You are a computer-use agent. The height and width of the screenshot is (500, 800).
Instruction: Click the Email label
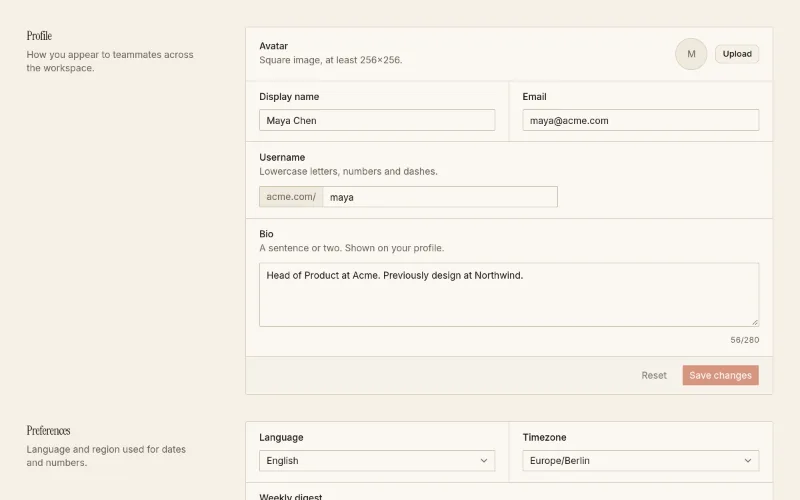[x=534, y=97]
